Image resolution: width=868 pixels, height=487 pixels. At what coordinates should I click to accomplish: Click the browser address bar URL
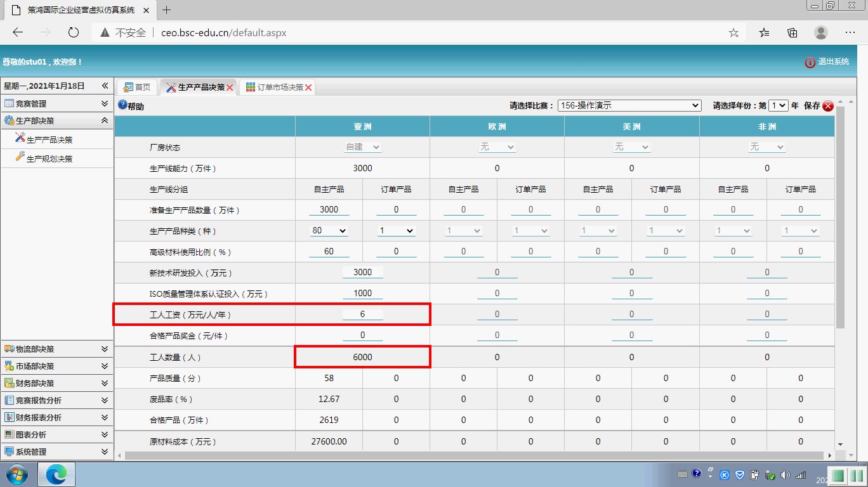coord(224,32)
